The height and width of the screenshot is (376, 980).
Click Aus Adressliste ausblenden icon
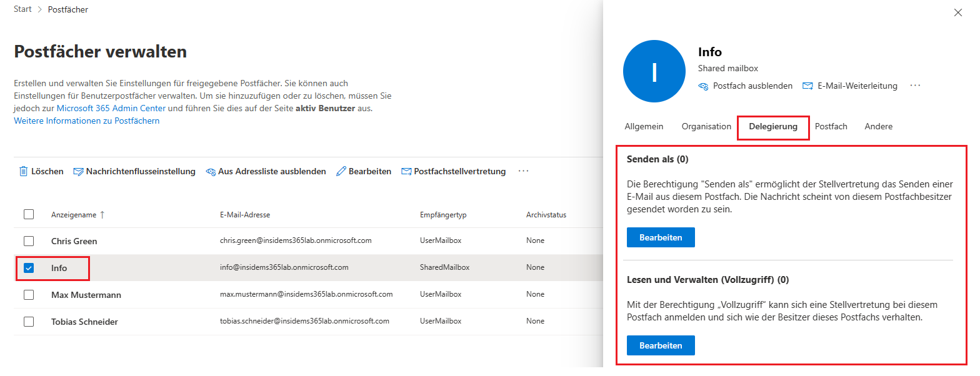(211, 172)
